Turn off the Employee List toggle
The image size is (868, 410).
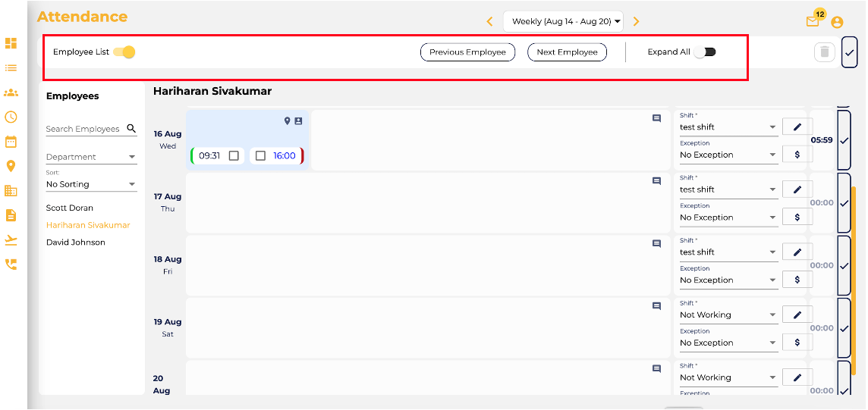point(124,52)
